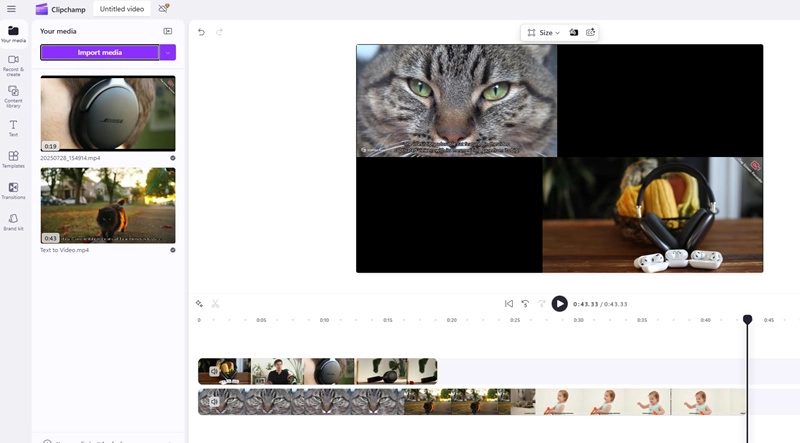Click the timeline playhead handle
Image resolution: width=800 pixels, height=443 pixels.
click(x=747, y=319)
